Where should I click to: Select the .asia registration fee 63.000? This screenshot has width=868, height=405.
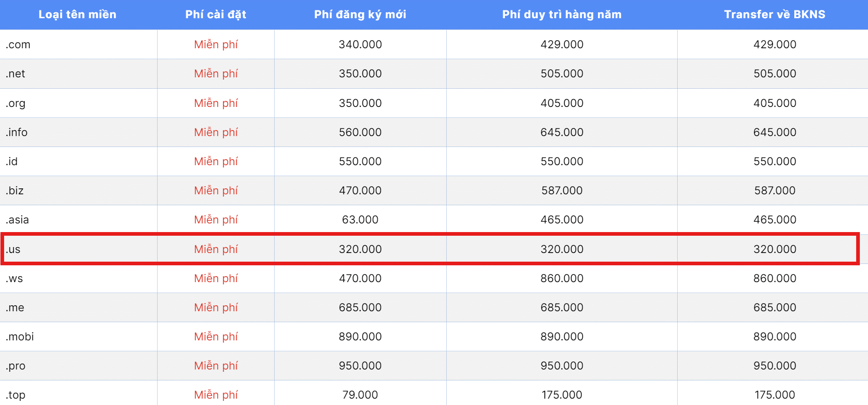pyautogui.click(x=360, y=220)
